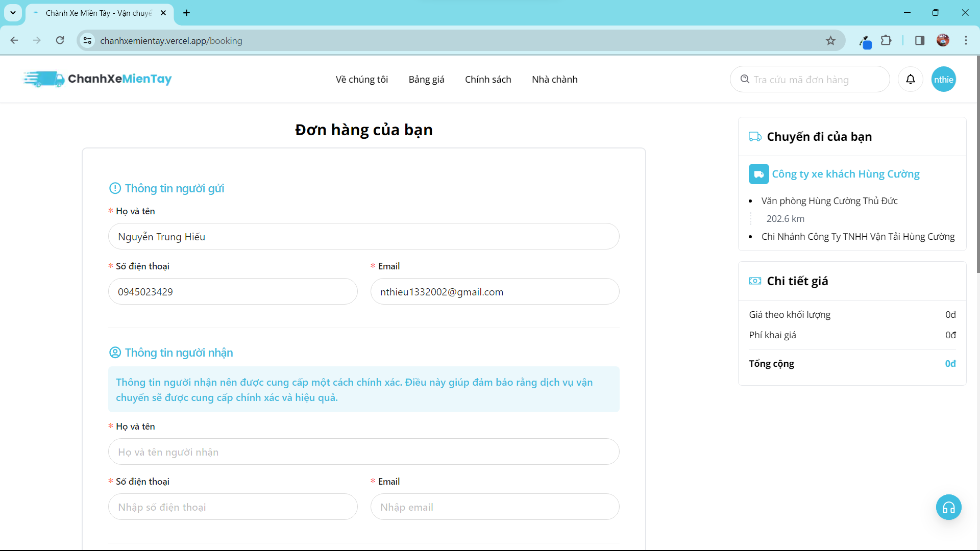Click the truck icon beside Công ty xe khách Hùng Cường
Image resolution: width=980 pixels, height=551 pixels.
(x=759, y=173)
